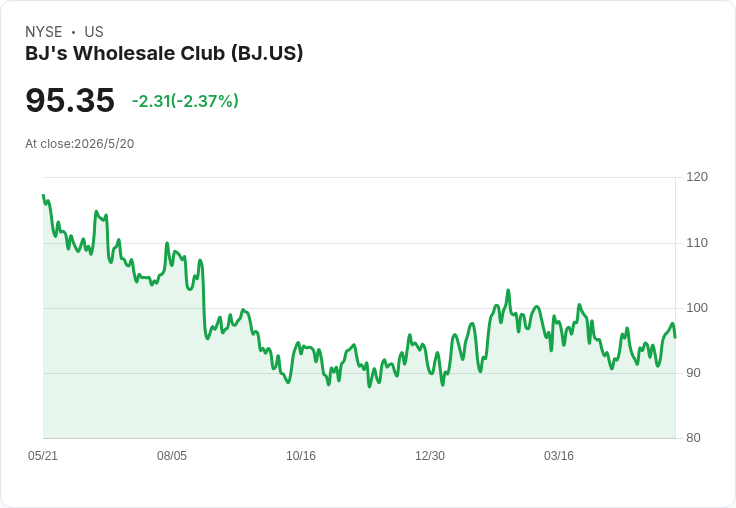Viewport: 736px width, 508px height.
Task: Click the 08/05 date axis label
Action: tap(172, 455)
